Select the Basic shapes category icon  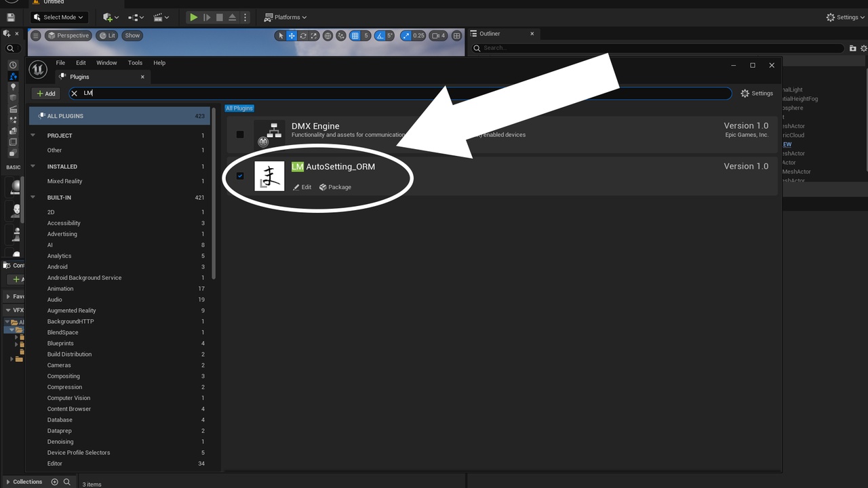tap(13, 77)
